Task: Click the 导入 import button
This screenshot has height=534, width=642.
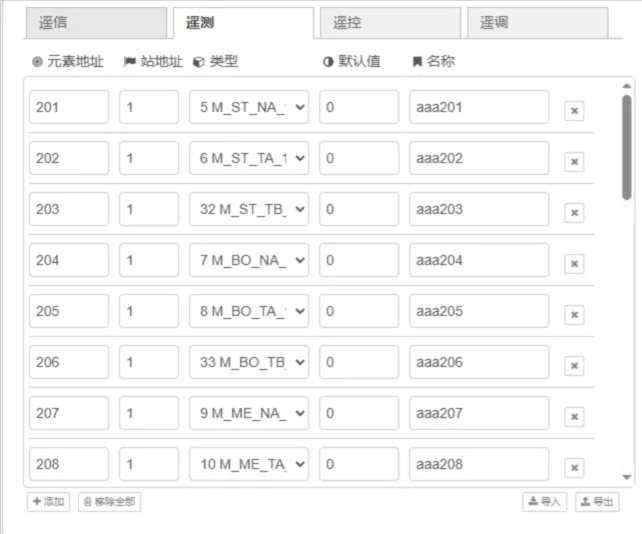Action: point(545,502)
